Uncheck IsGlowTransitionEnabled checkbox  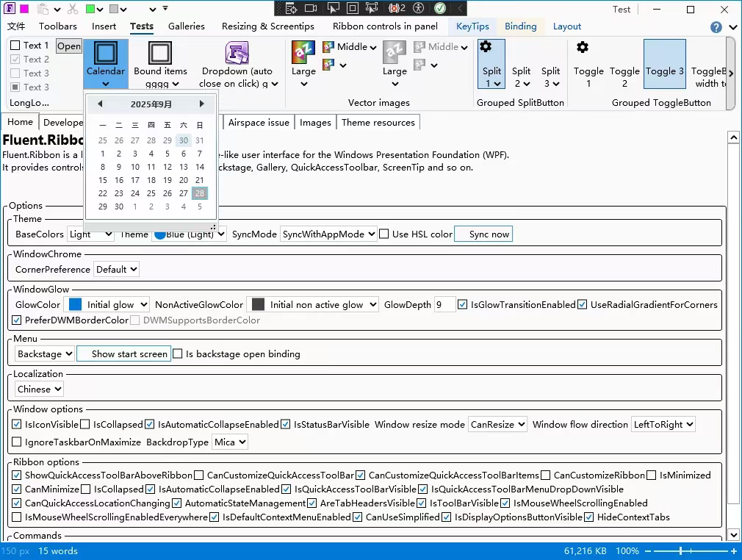(x=462, y=304)
